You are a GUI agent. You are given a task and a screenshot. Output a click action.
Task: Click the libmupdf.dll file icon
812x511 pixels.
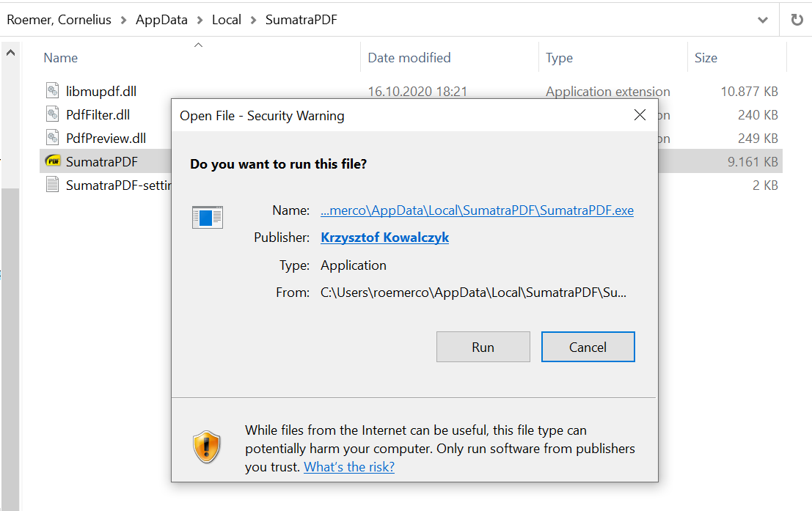point(52,91)
